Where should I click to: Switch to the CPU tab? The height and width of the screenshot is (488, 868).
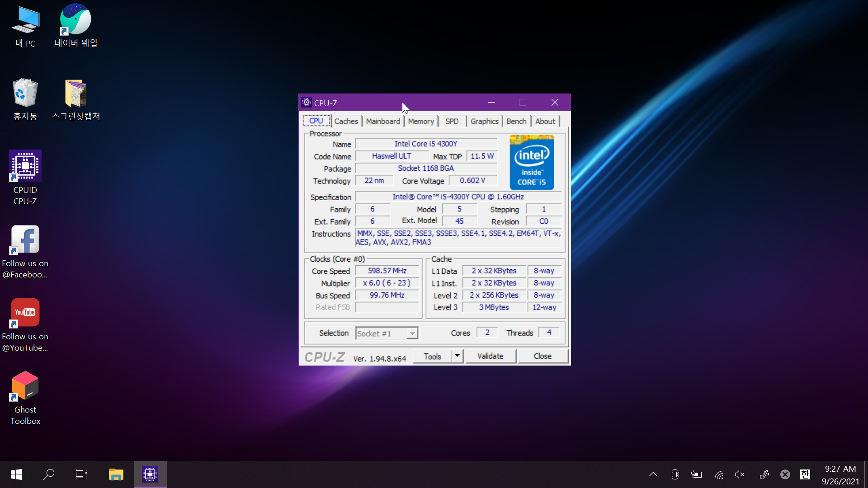click(316, 121)
